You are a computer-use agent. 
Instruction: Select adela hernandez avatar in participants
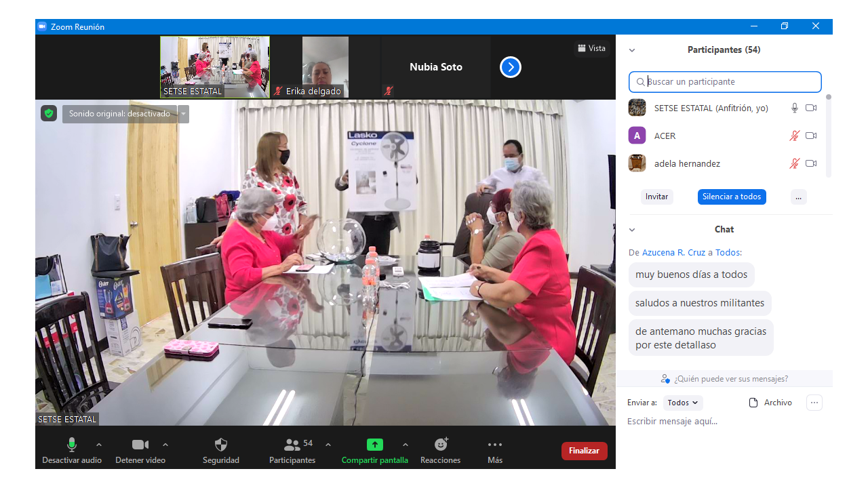[x=637, y=163]
